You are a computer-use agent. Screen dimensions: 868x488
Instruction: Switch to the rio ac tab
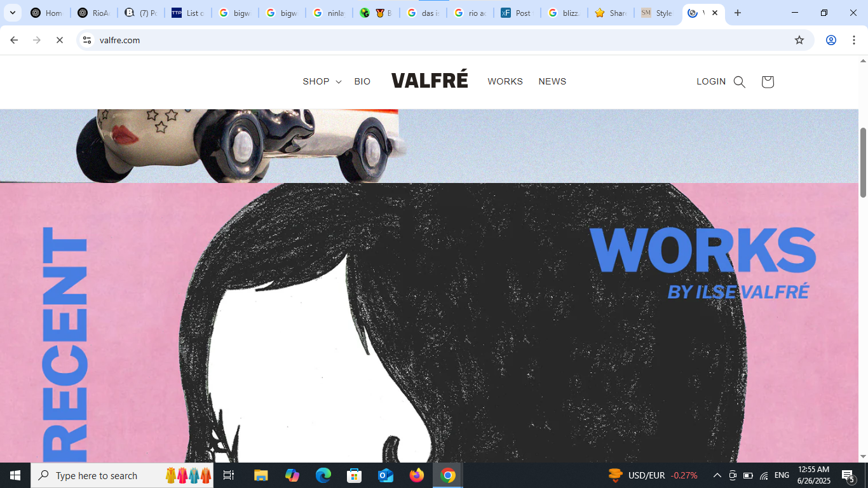(x=470, y=13)
